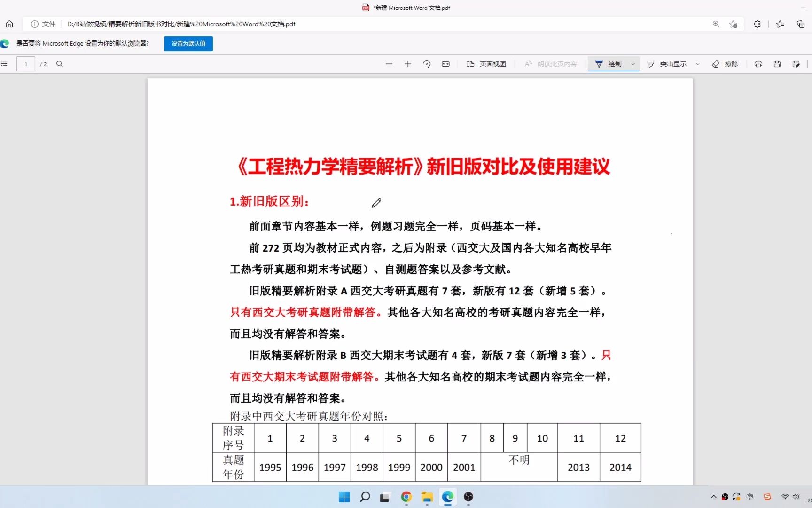Open the PDF search magnifier
The height and width of the screenshot is (508, 812).
[60, 64]
